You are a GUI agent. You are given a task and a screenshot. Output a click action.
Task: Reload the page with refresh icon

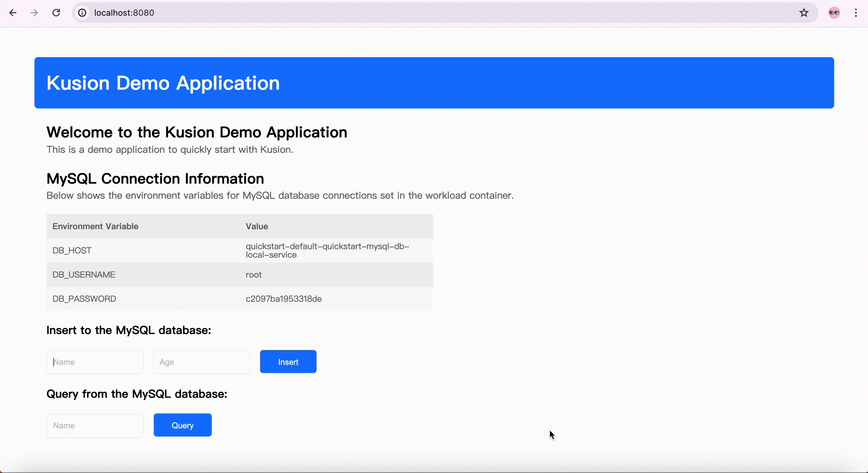tap(56, 13)
